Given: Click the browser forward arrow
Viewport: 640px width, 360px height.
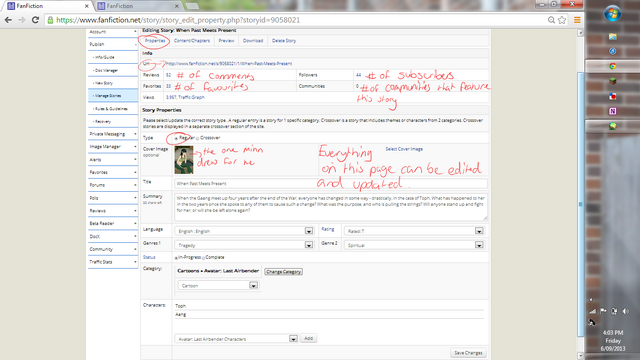Looking at the screenshot, I should tap(22, 20).
